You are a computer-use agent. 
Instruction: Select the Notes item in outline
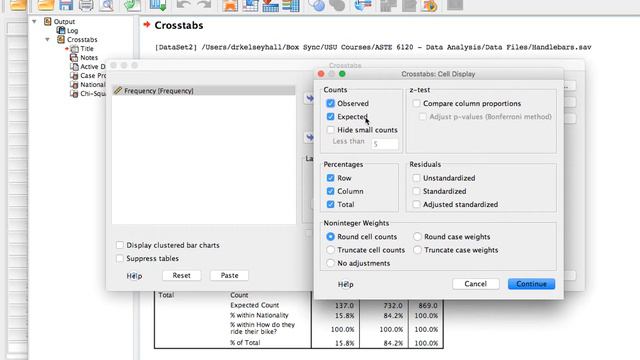point(89,58)
